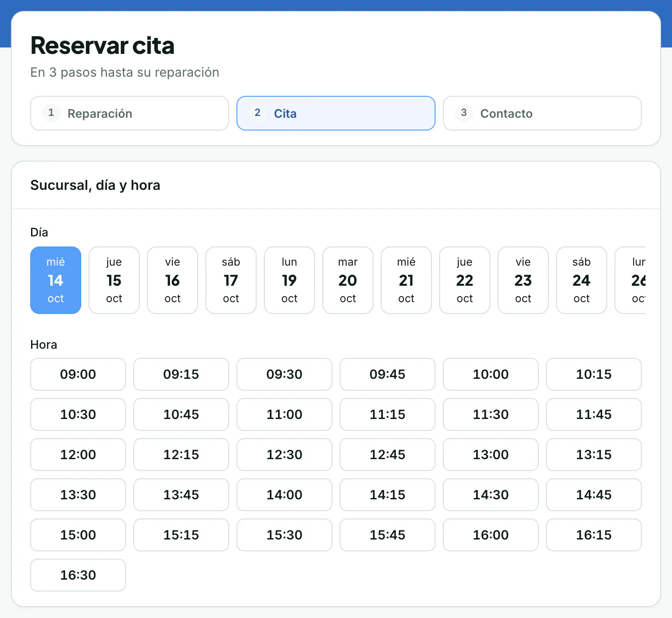Open step 3 Contacto
This screenshot has height=618, width=672.
(542, 113)
